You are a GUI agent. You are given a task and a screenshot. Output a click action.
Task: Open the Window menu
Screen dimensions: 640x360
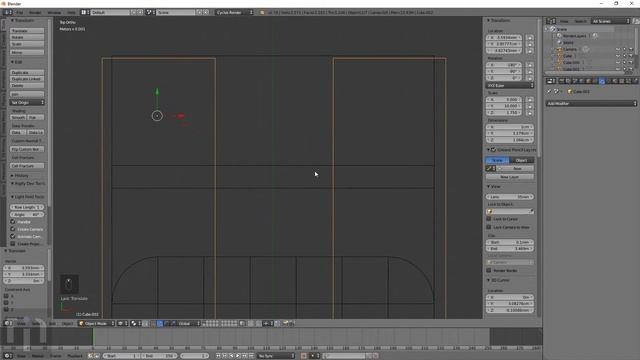pos(54,13)
